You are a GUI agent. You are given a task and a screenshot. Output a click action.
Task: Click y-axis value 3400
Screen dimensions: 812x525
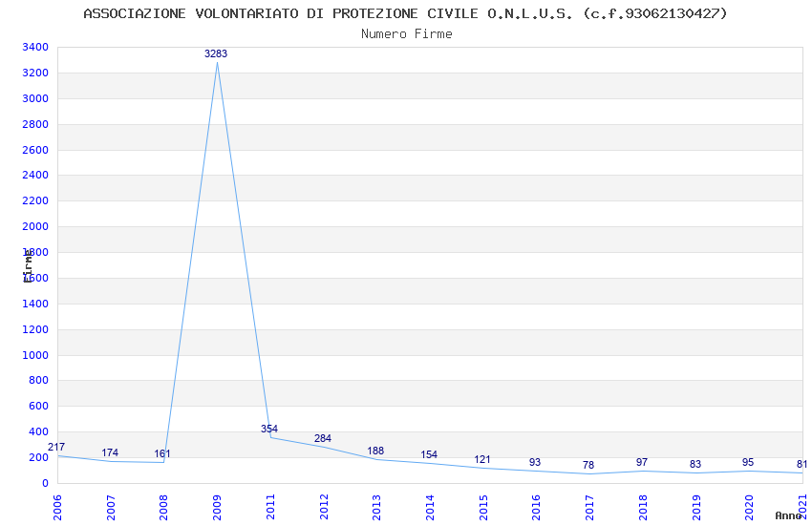pos(35,47)
